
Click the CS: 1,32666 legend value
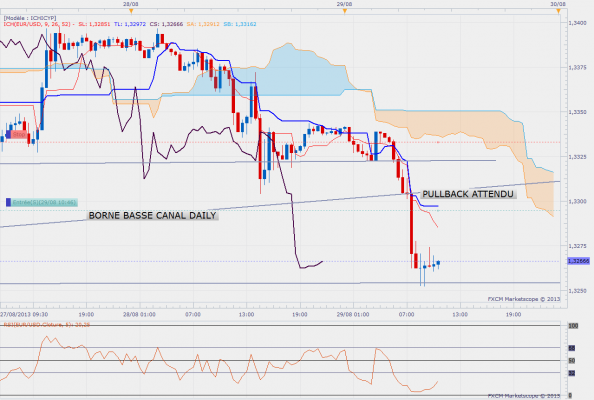(x=166, y=24)
